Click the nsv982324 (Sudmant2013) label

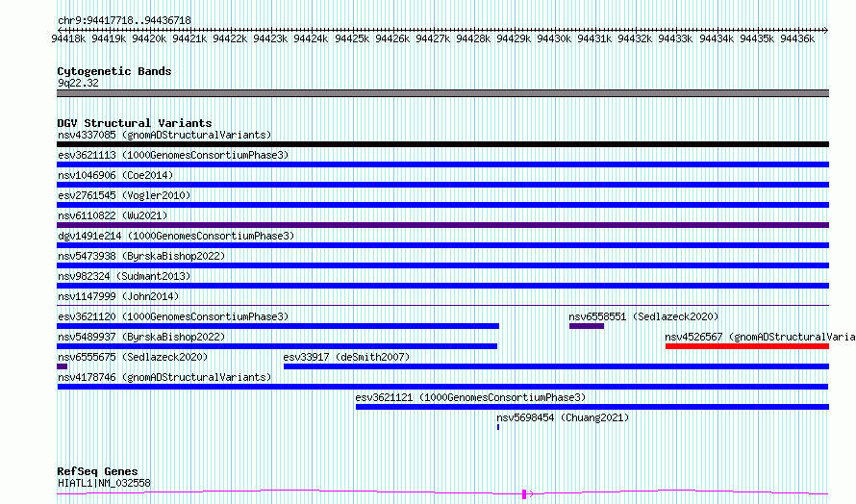tap(124, 276)
